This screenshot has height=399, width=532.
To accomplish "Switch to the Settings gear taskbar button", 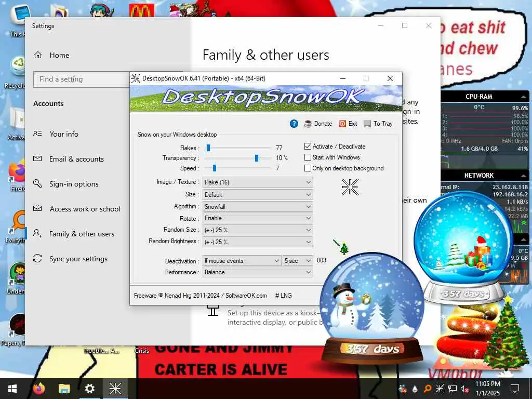I will (89, 389).
